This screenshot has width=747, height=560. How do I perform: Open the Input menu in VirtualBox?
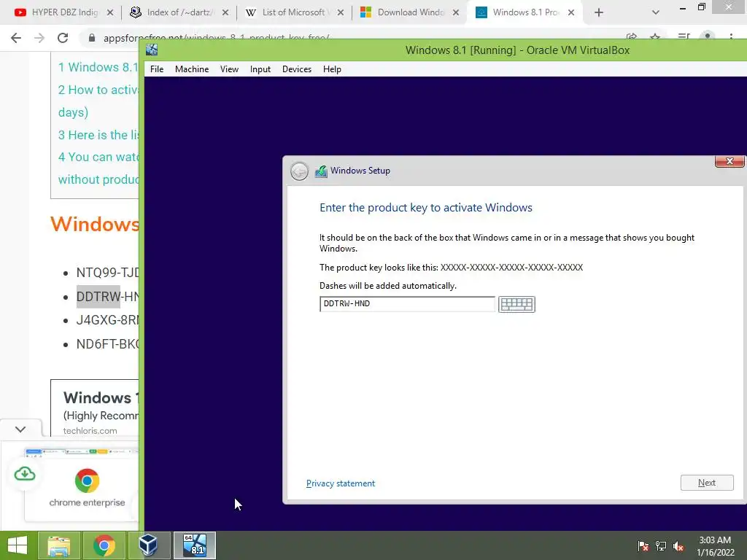click(260, 69)
